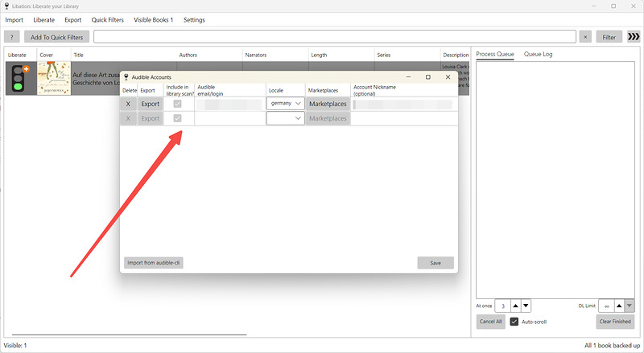Open the Export menu
The image size is (644, 353).
point(72,20)
